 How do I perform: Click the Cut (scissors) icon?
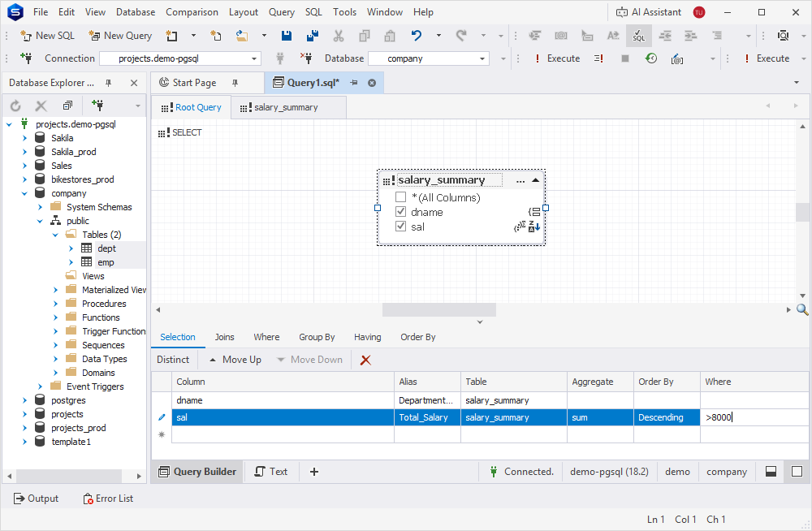coord(338,36)
